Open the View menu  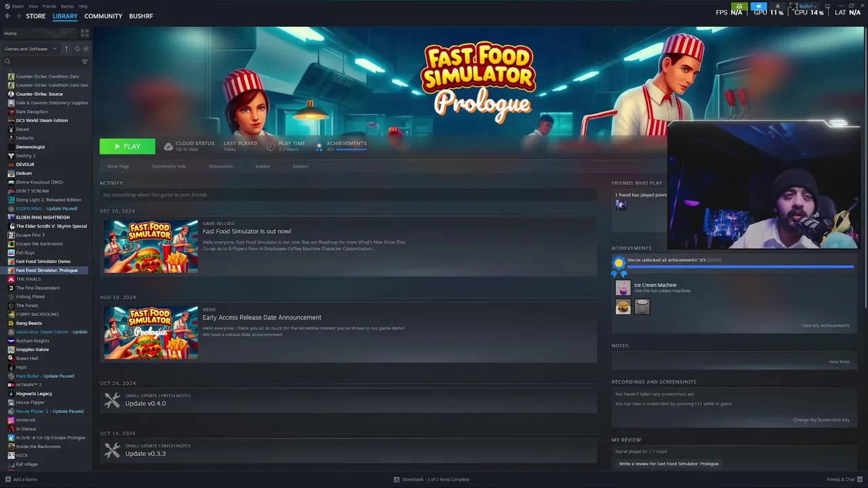[33, 6]
